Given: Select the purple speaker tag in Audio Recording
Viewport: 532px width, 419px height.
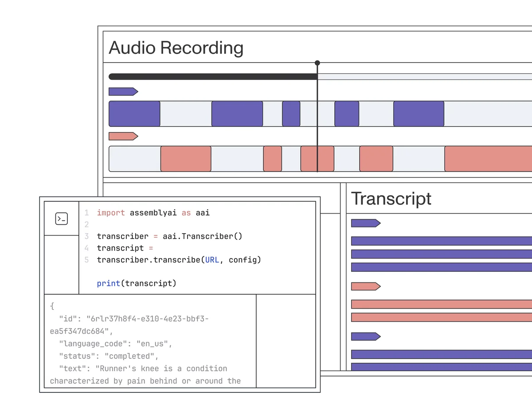Looking at the screenshot, I should pos(122,91).
